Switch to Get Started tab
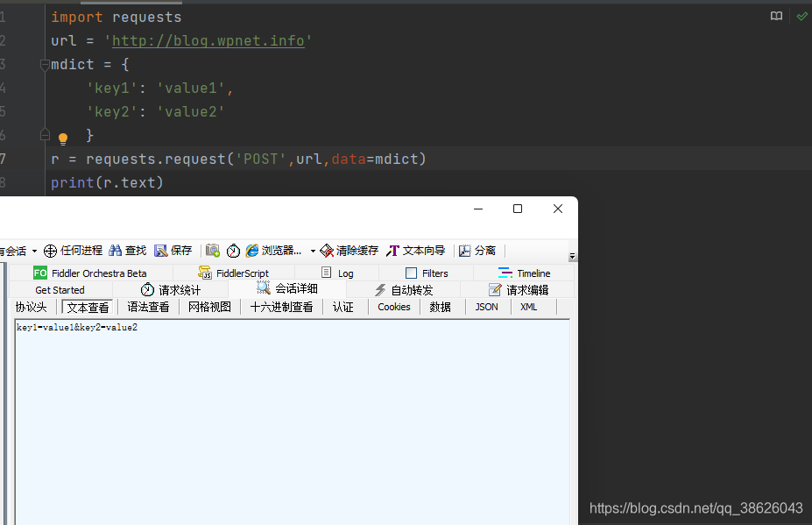 (60, 290)
